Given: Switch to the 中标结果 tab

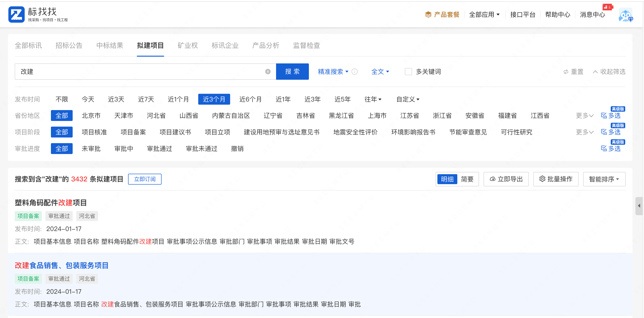Looking at the screenshot, I should (110, 45).
